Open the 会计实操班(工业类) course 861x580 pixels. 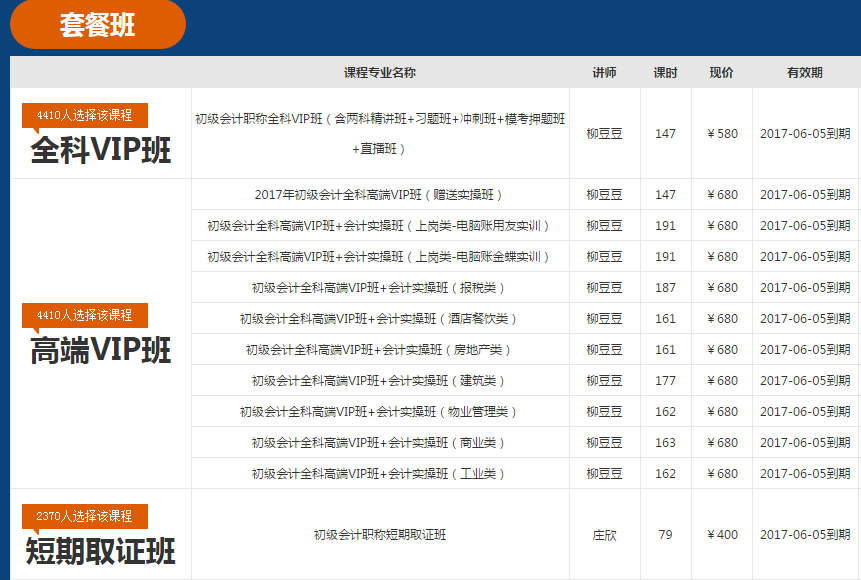point(380,474)
